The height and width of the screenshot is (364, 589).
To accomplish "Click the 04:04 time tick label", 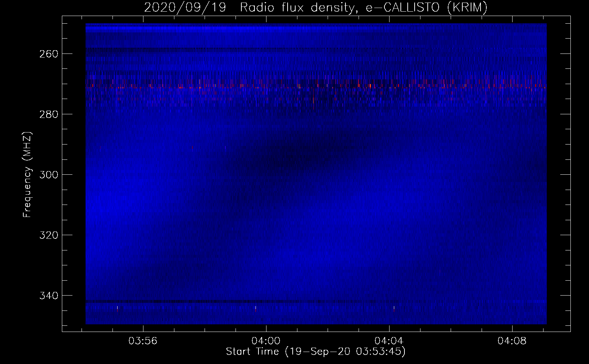I will 389,341.
